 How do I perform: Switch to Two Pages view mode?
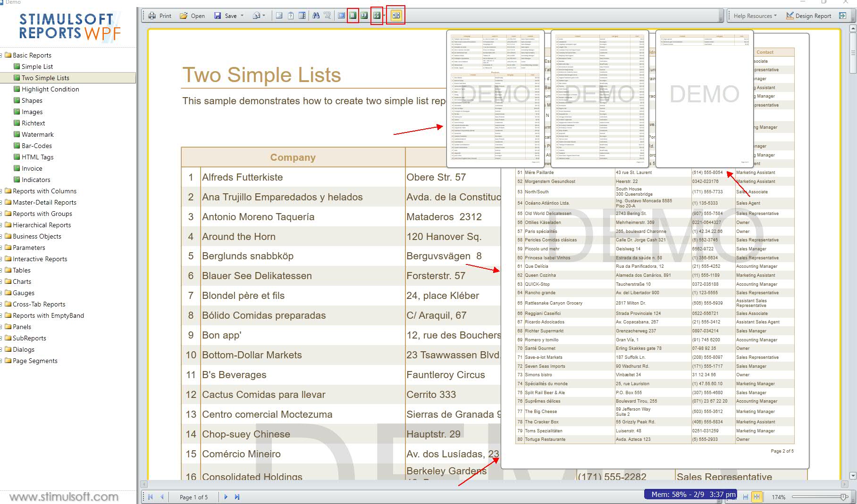(364, 16)
